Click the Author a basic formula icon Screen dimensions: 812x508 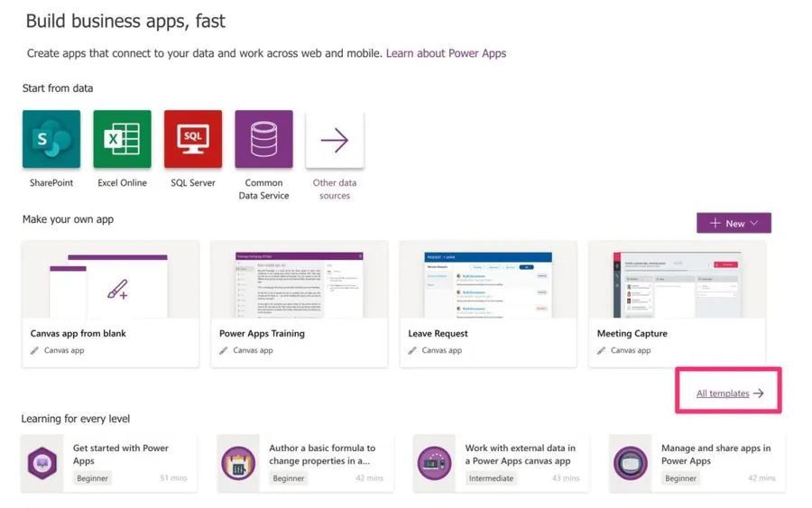238,464
